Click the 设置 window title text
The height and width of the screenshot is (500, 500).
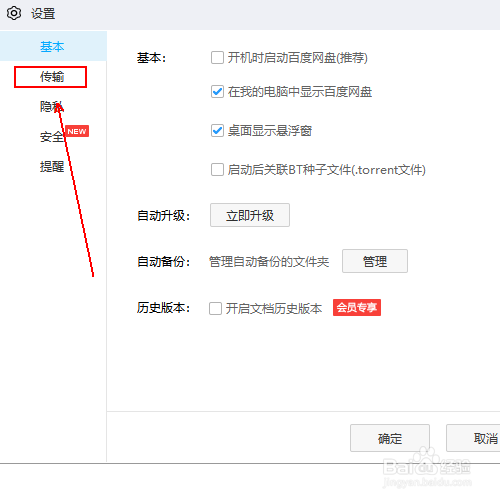tap(43, 14)
